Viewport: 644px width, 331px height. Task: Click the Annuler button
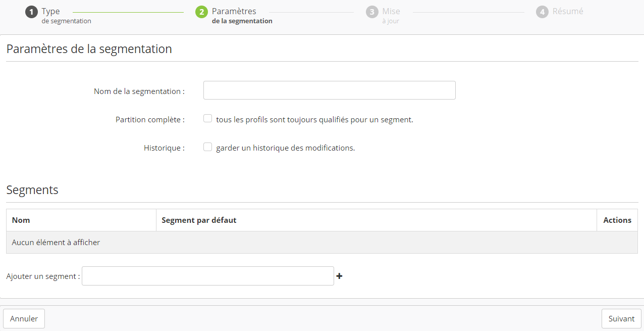point(24,319)
